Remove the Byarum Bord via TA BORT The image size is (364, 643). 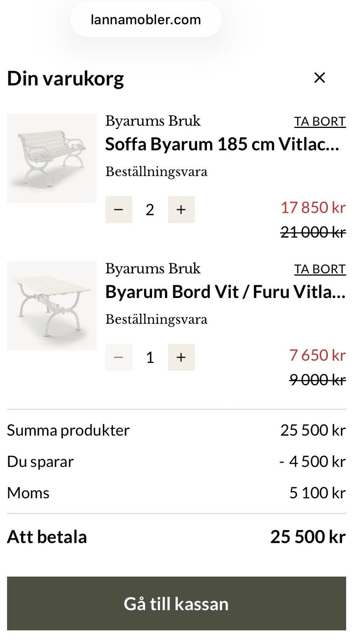click(x=320, y=269)
